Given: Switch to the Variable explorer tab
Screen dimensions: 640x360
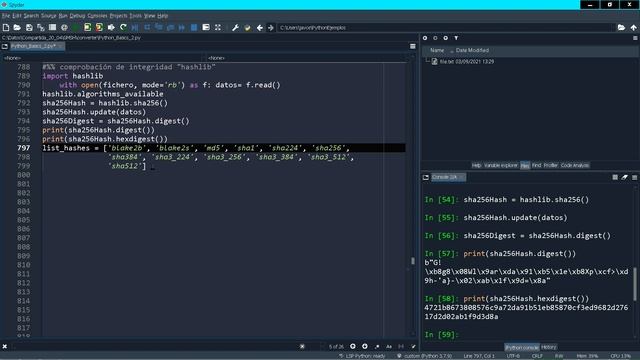Looking at the screenshot, I should pyautogui.click(x=500, y=165).
